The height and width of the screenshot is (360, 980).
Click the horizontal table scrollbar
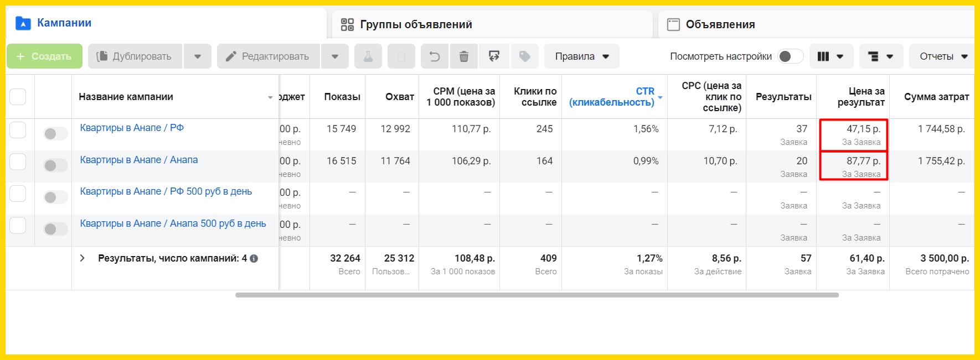pos(537,295)
